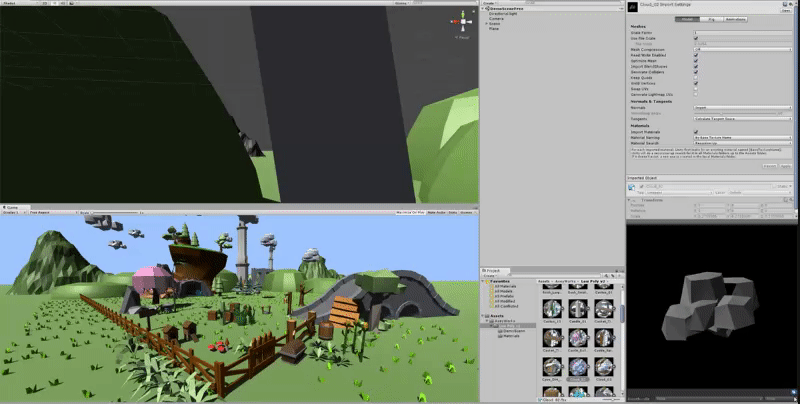Toggle Generate Colliders checkbox
Viewport: 800px width, 404px height.
pos(695,72)
